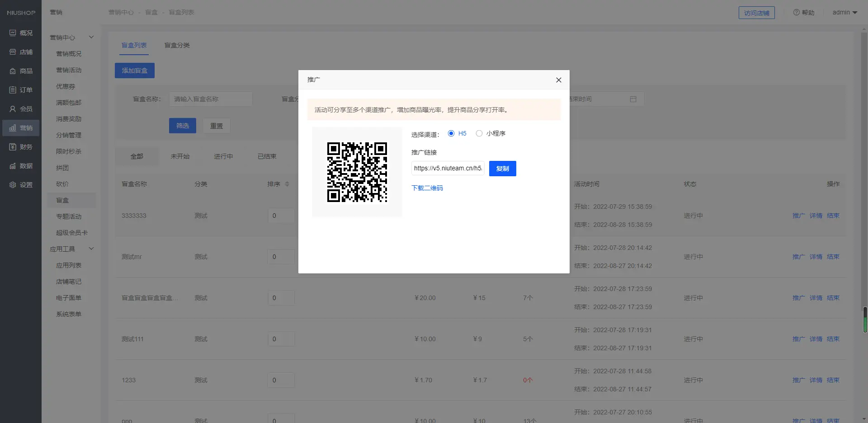Select the 商品 goods bag icon
The width and height of the screenshot is (868, 423).
pyautogui.click(x=13, y=71)
